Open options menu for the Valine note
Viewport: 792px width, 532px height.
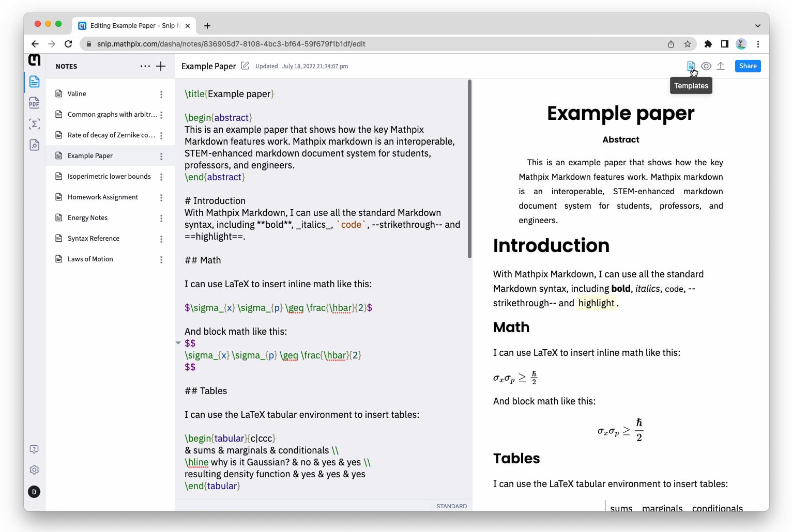(161, 95)
